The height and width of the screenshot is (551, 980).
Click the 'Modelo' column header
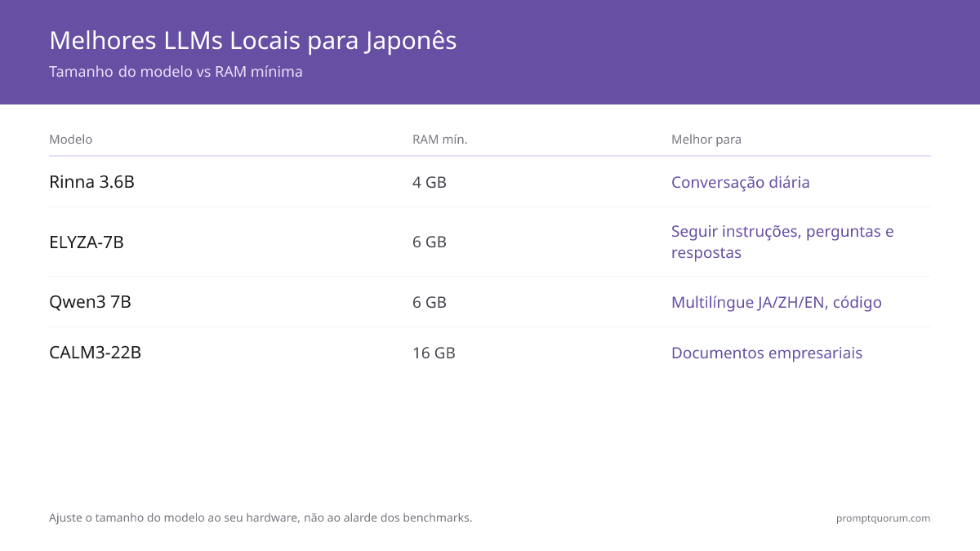(x=70, y=140)
